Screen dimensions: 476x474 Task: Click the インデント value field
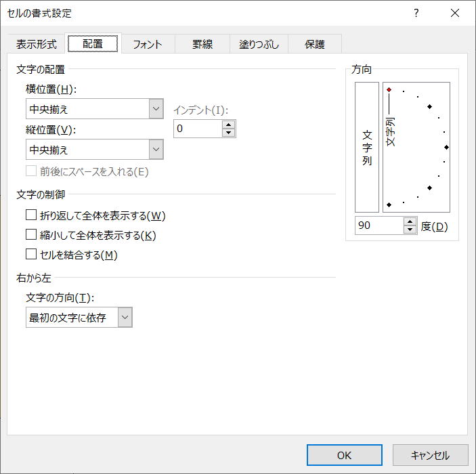[198, 129]
